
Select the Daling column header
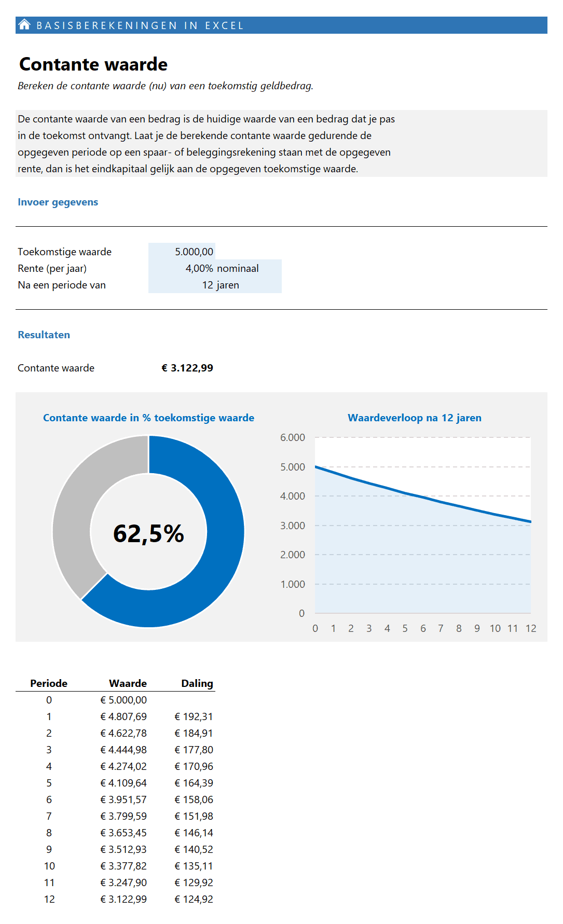click(197, 683)
